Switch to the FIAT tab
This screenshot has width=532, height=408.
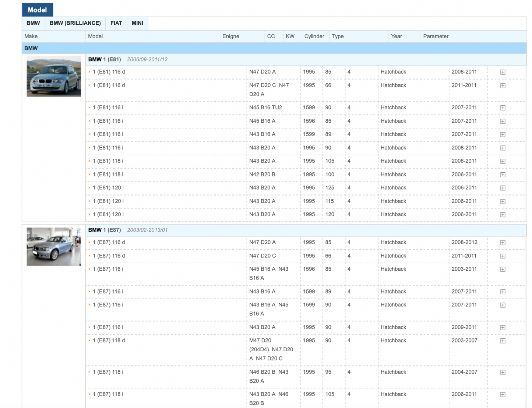coord(116,23)
